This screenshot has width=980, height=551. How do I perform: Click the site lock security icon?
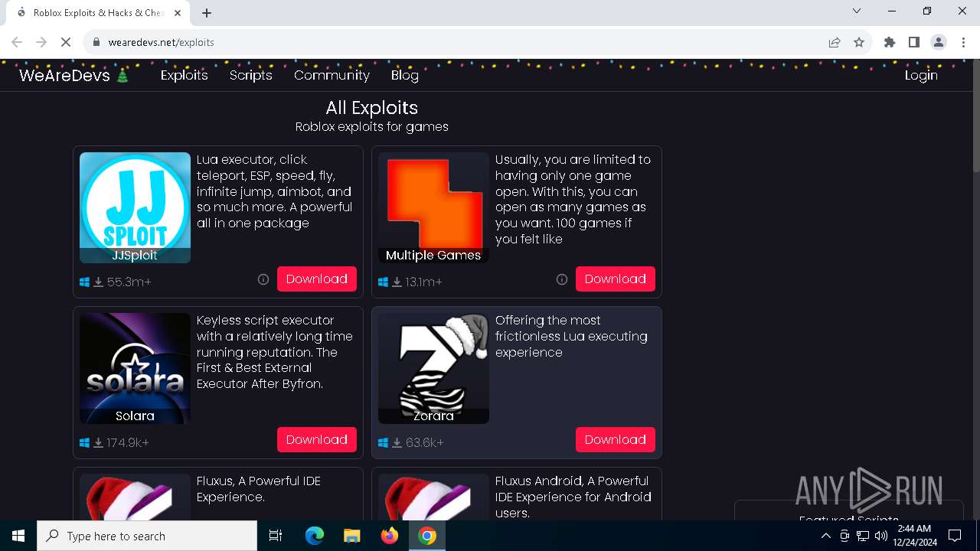click(x=96, y=42)
